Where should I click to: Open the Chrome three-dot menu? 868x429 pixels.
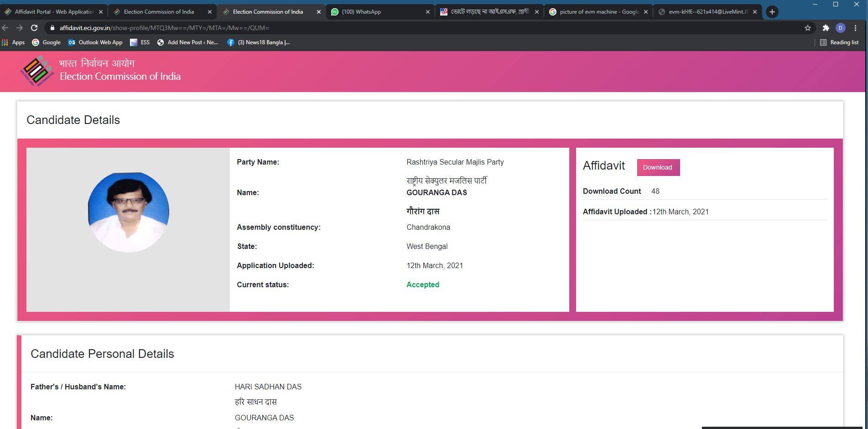(x=856, y=28)
